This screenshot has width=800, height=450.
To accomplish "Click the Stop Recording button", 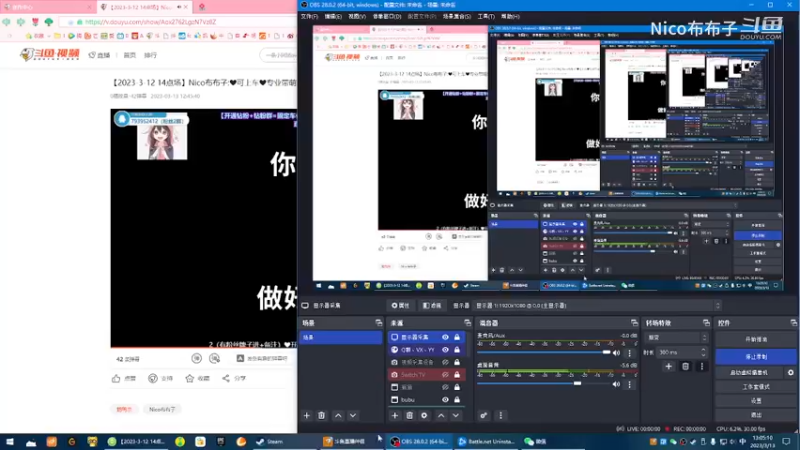I will pos(756,357).
